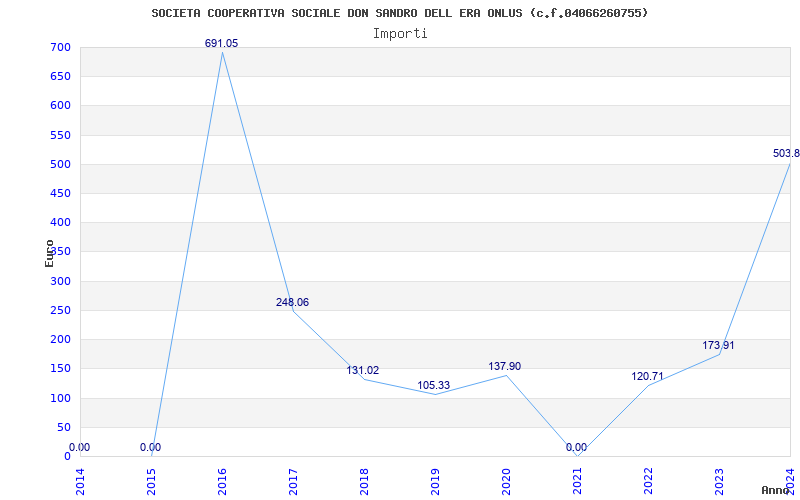Click the 200 y-axis tick value
Viewport: 800px width, 500px height.
pyautogui.click(x=60, y=339)
